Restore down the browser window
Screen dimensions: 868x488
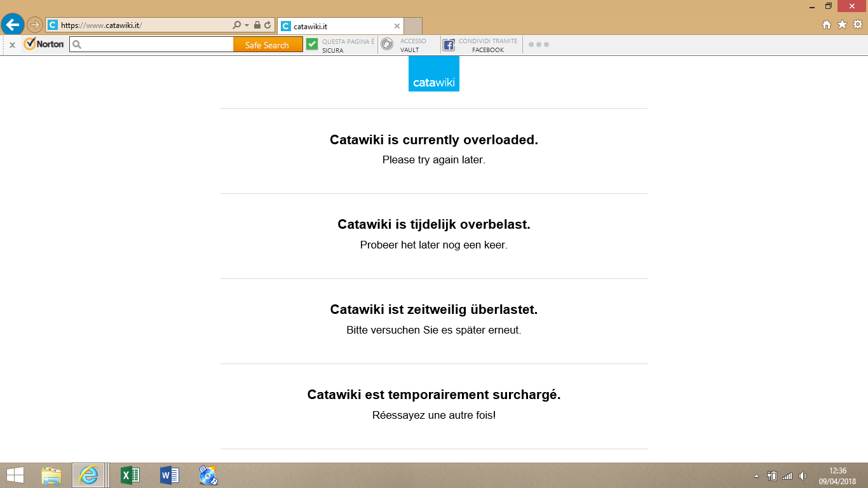pos(829,6)
